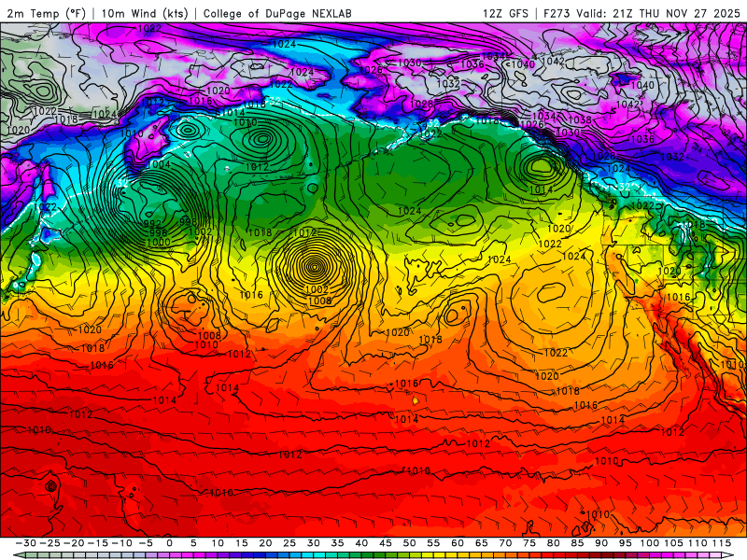Click 10 on the temperature color scale
Screen dimensions: 747x560
218,543
